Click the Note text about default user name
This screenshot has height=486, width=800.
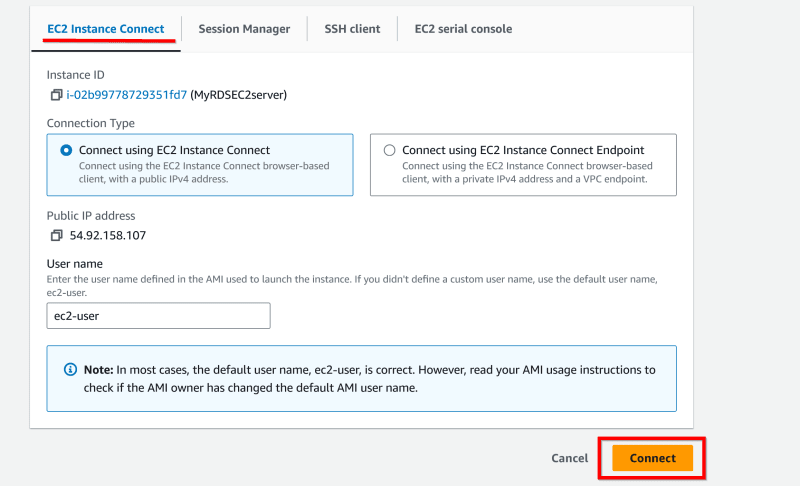point(369,379)
